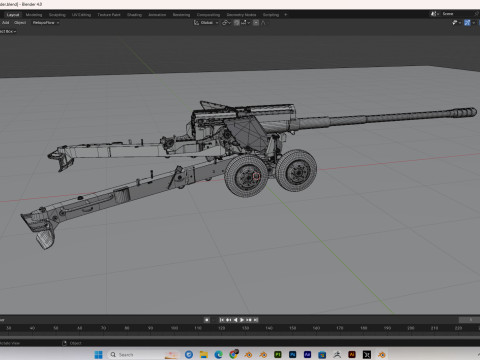Open the Animation workspace tab
The width and height of the screenshot is (480, 360).
click(x=157, y=15)
